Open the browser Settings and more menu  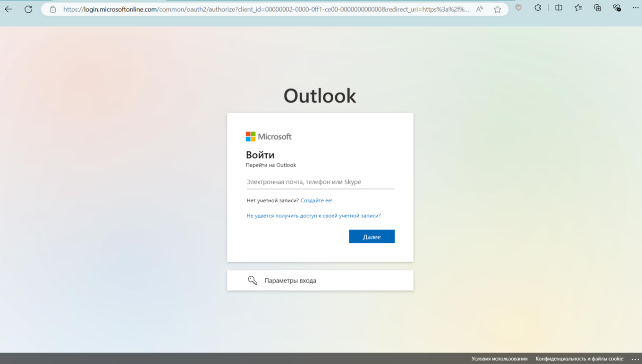point(635,8)
